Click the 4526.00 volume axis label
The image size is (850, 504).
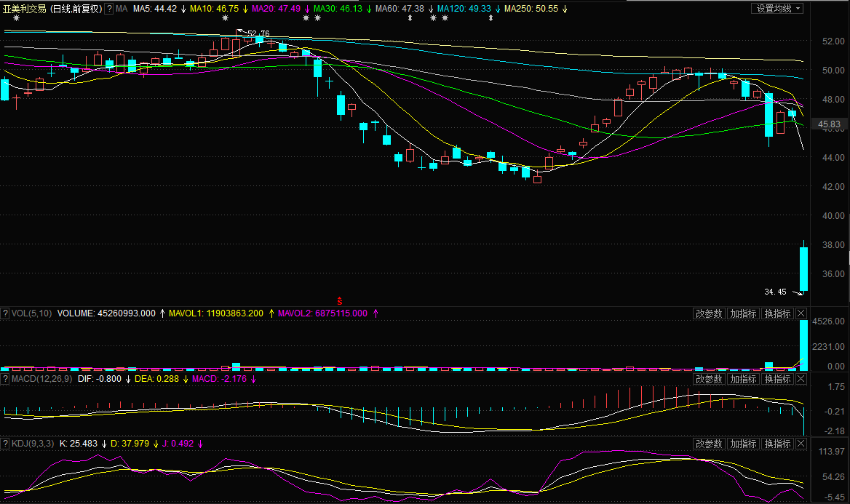829,321
